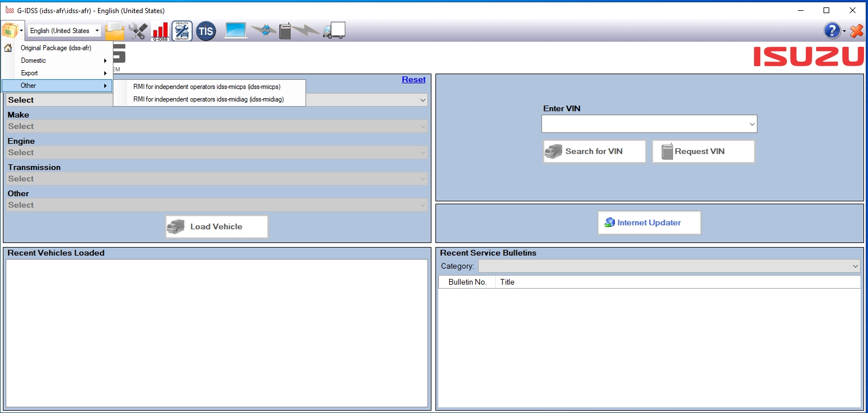Click the white box truck icon
The width and height of the screenshot is (868, 413).
[334, 30]
